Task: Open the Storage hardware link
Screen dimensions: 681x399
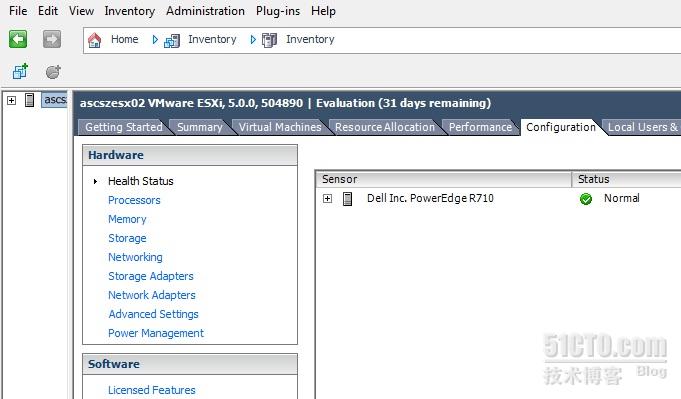Action: click(x=127, y=238)
